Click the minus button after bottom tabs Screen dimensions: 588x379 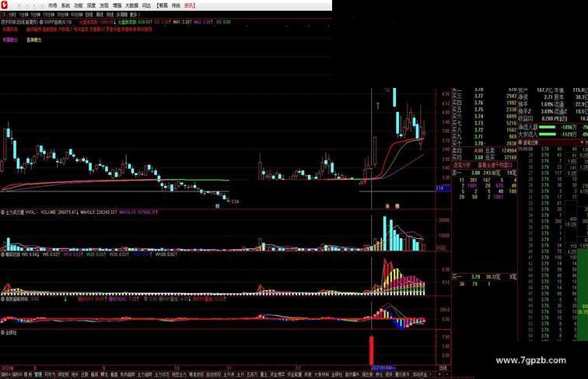[446, 374]
